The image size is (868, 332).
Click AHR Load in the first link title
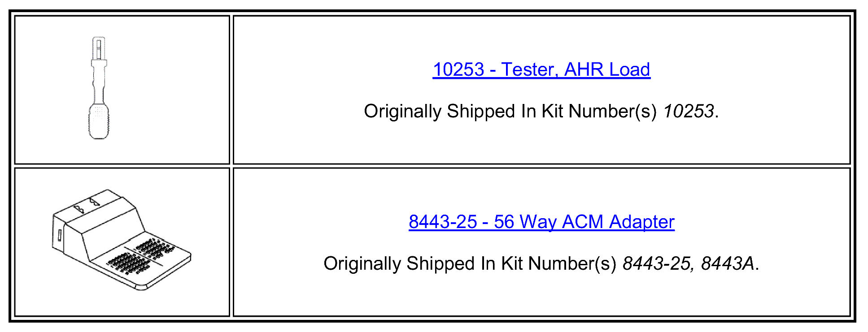(607, 69)
